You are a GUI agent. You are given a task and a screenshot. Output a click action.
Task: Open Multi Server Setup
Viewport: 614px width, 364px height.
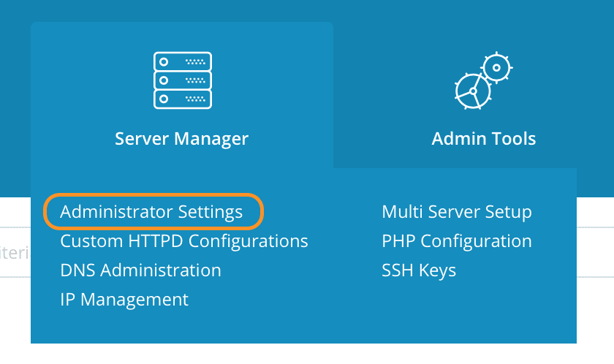coord(457,212)
